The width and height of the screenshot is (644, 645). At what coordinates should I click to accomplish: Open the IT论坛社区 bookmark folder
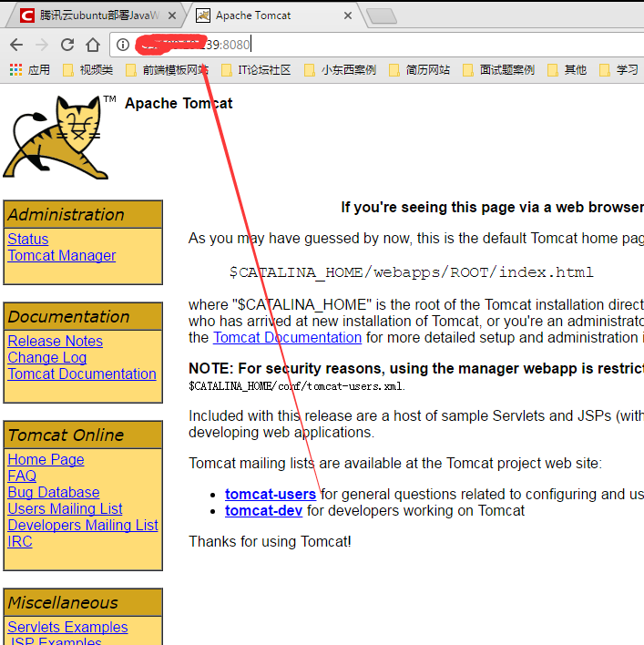256,70
